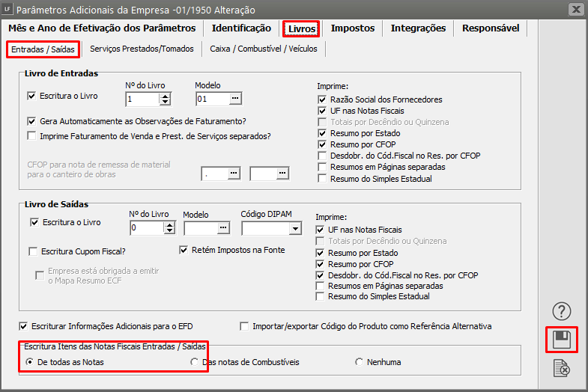Toggle Escritura o Livro in Livro de Entradas
This screenshot has width=588, height=392.
pos(31,96)
